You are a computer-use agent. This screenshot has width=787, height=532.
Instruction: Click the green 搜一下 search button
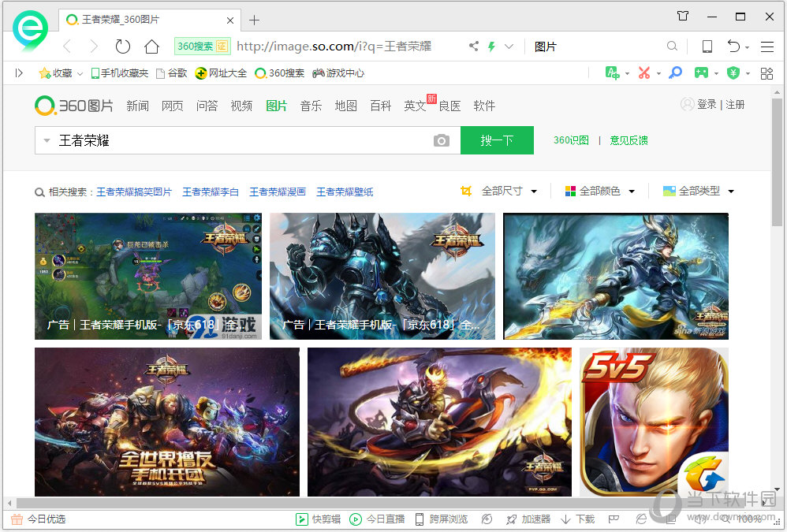point(497,140)
